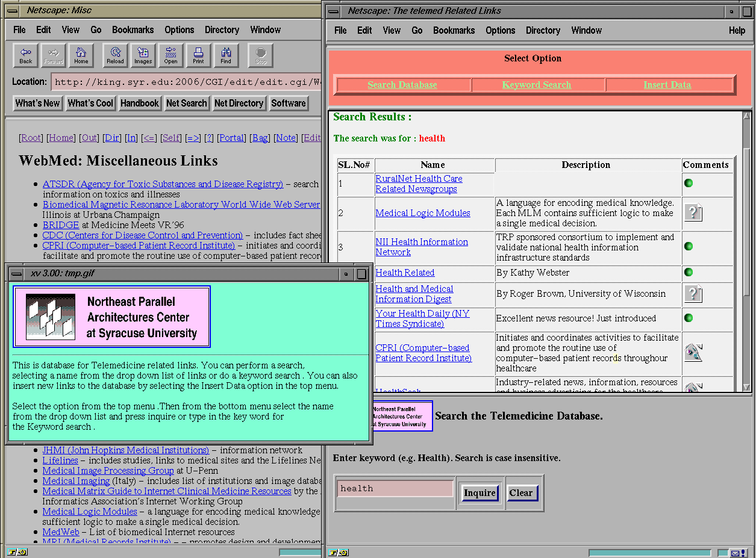Image resolution: width=756 pixels, height=558 pixels.
Task: Select the Insert Data option
Action: (x=667, y=85)
